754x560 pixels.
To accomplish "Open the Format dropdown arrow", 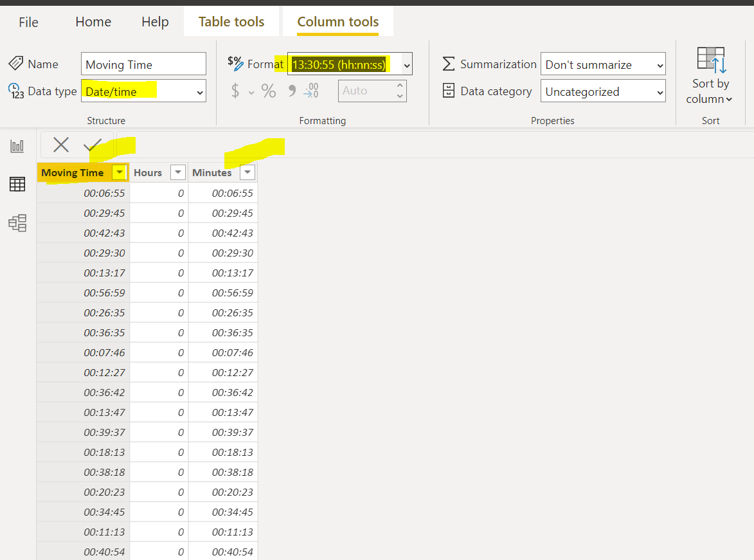I will coord(407,65).
